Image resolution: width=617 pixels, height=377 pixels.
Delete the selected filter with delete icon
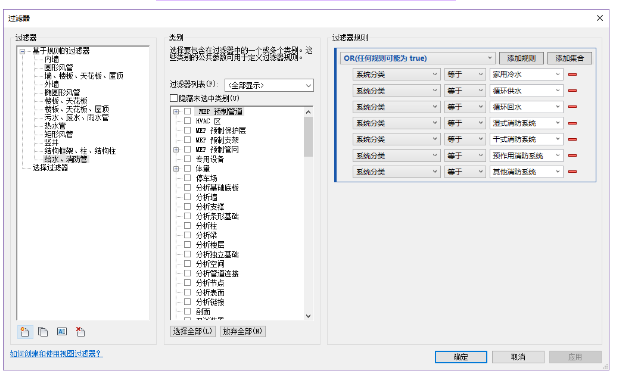80,332
